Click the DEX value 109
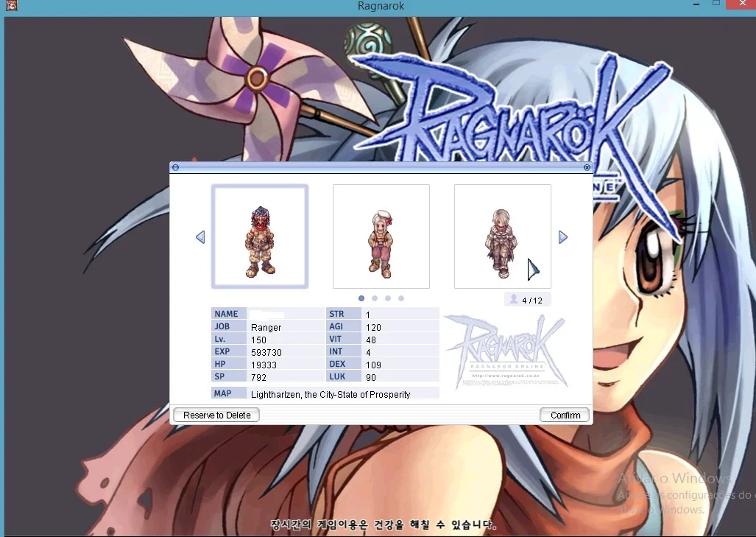Viewport: 756px width, 537px height. pos(374,365)
